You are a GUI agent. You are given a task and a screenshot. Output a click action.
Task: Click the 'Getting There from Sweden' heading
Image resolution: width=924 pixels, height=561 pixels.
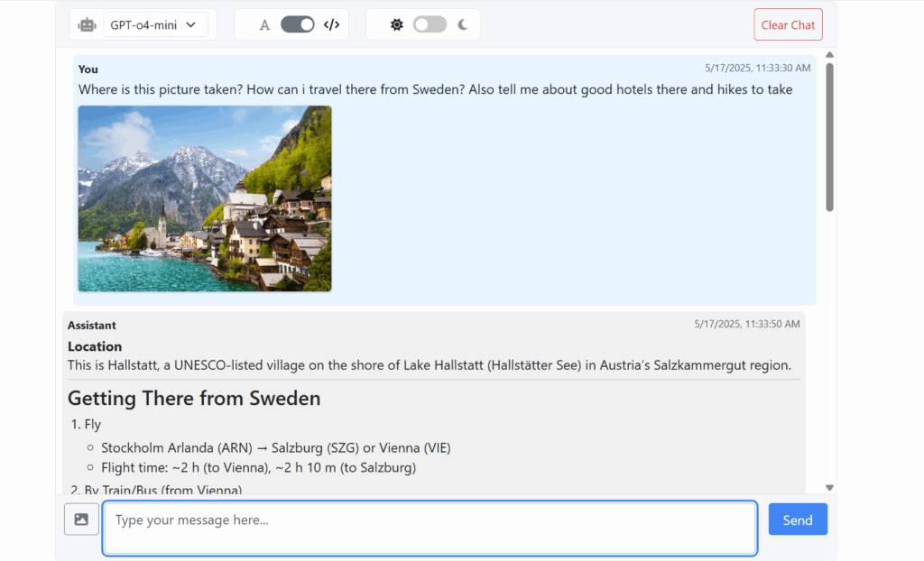pos(193,398)
